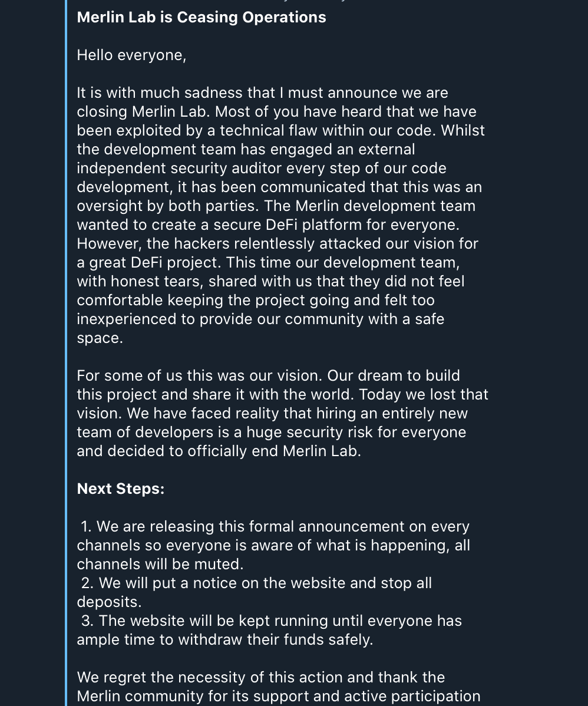Click the line "For some of us this was our vision"
588x706 pixels.
268,375
